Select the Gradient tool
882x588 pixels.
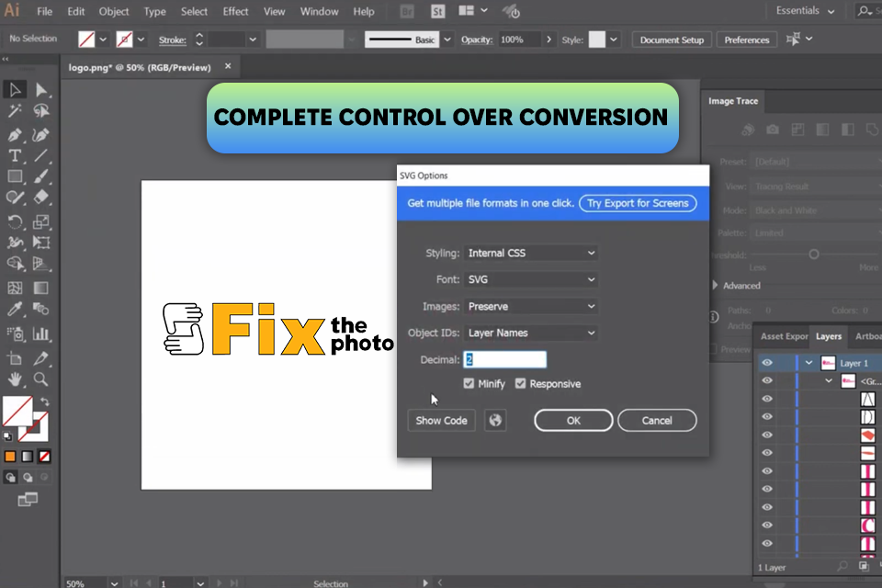point(41,288)
